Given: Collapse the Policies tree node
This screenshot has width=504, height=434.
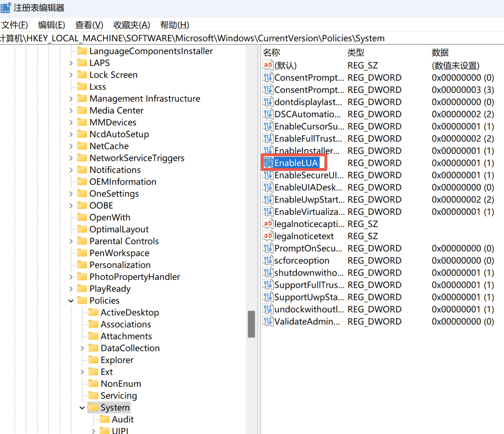Looking at the screenshot, I should click(x=71, y=301).
